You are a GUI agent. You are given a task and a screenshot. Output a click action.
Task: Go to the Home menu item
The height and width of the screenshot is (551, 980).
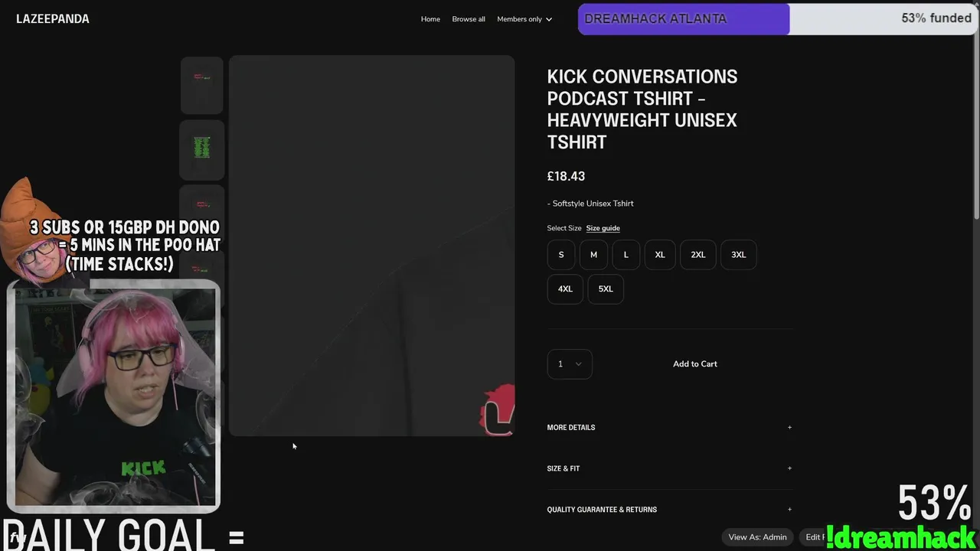click(430, 19)
